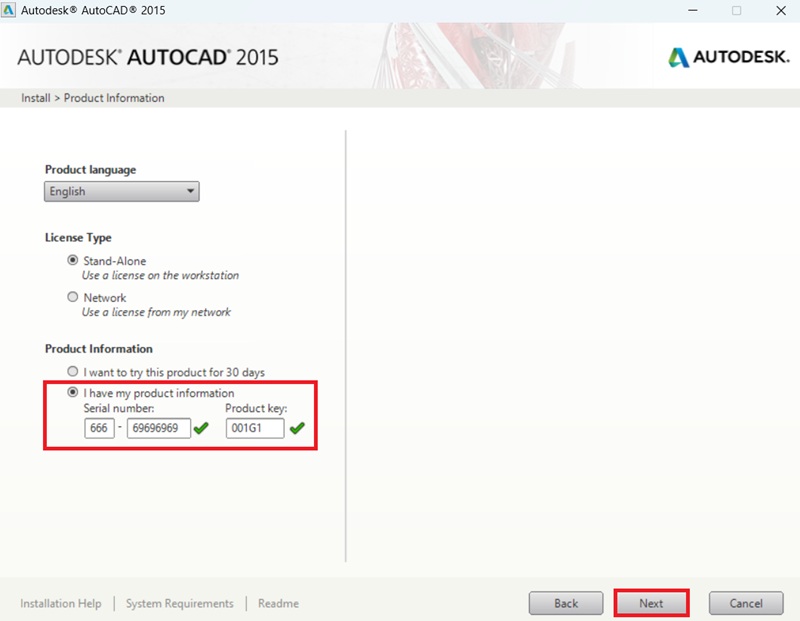800x621 pixels.
Task: Open the Installation Help link
Action: click(61, 603)
